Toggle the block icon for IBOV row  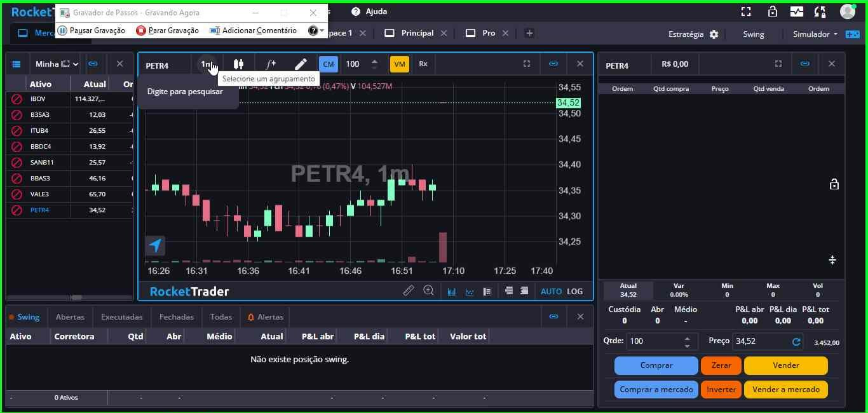[17, 99]
